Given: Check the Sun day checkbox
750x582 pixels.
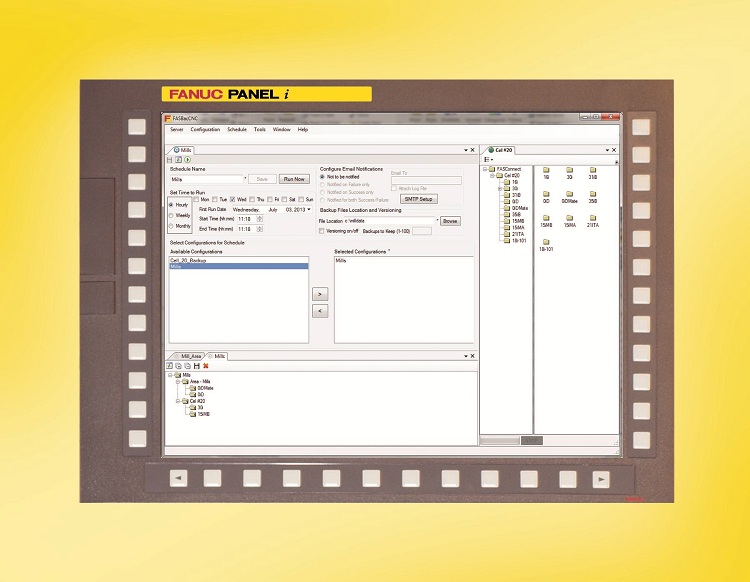Looking at the screenshot, I should [x=301, y=199].
